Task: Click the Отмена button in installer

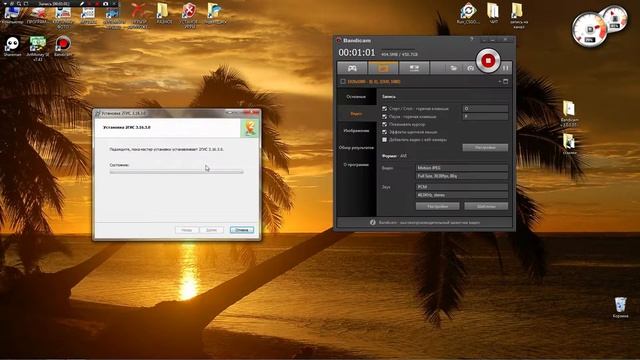Action: click(x=242, y=230)
